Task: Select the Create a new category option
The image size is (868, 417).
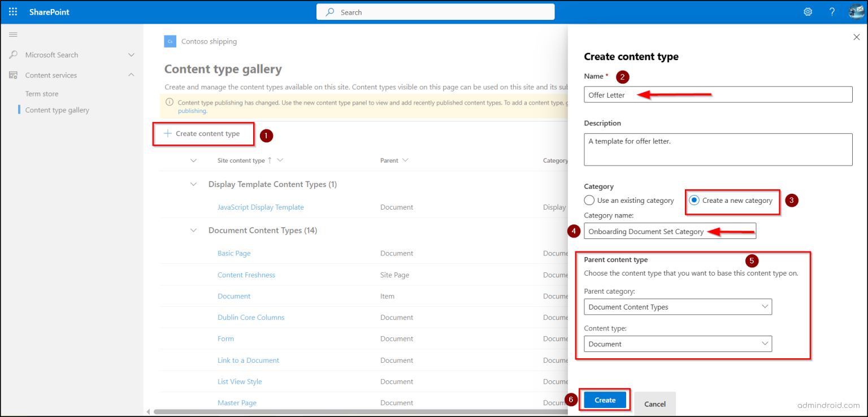Action: (694, 199)
